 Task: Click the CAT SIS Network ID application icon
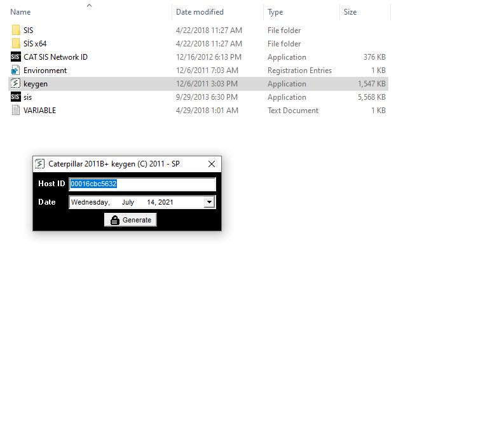(16, 57)
